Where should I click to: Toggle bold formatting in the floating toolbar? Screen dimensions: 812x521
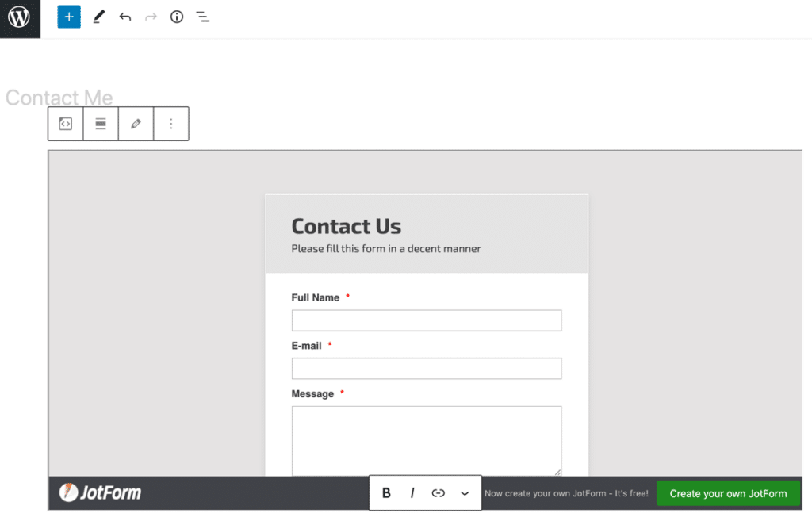coord(386,492)
